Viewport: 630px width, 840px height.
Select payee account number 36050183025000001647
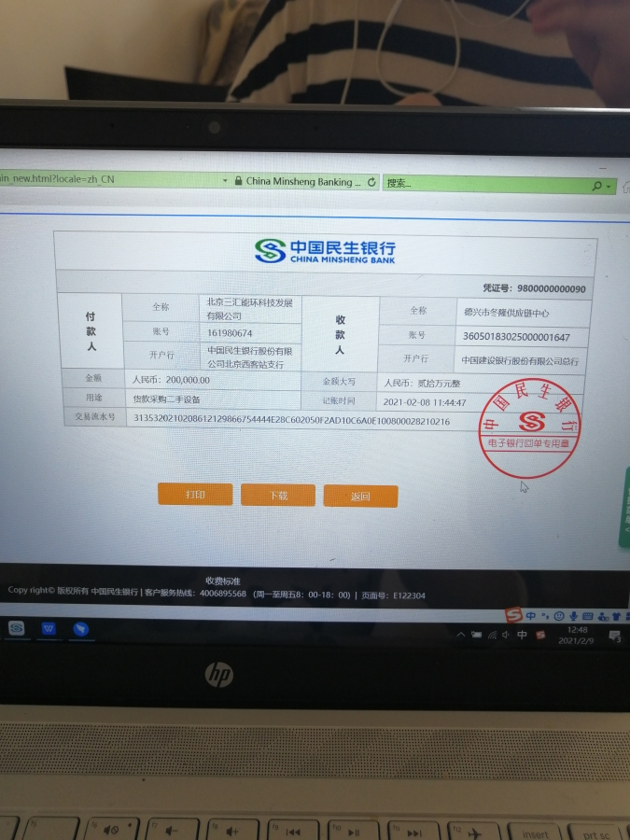pyautogui.click(x=516, y=337)
